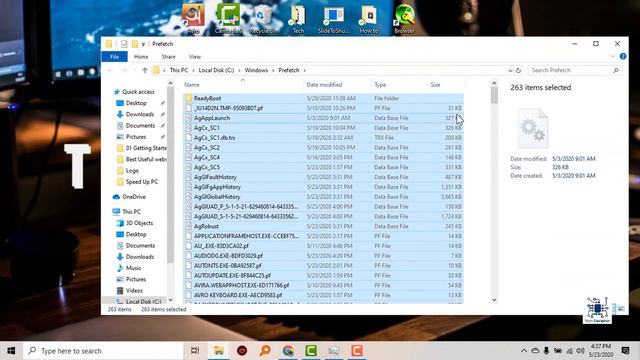Open the Windows Start menu

(x=11, y=351)
